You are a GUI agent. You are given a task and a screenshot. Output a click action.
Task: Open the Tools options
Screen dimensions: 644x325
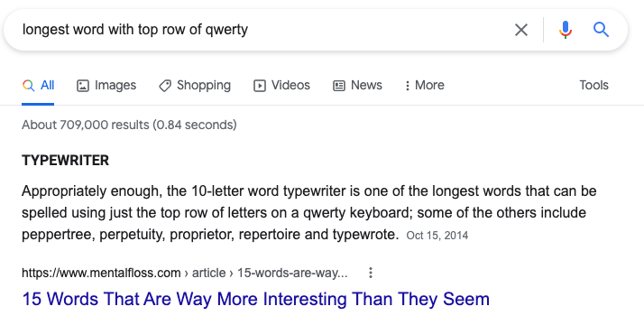pos(593,85)
